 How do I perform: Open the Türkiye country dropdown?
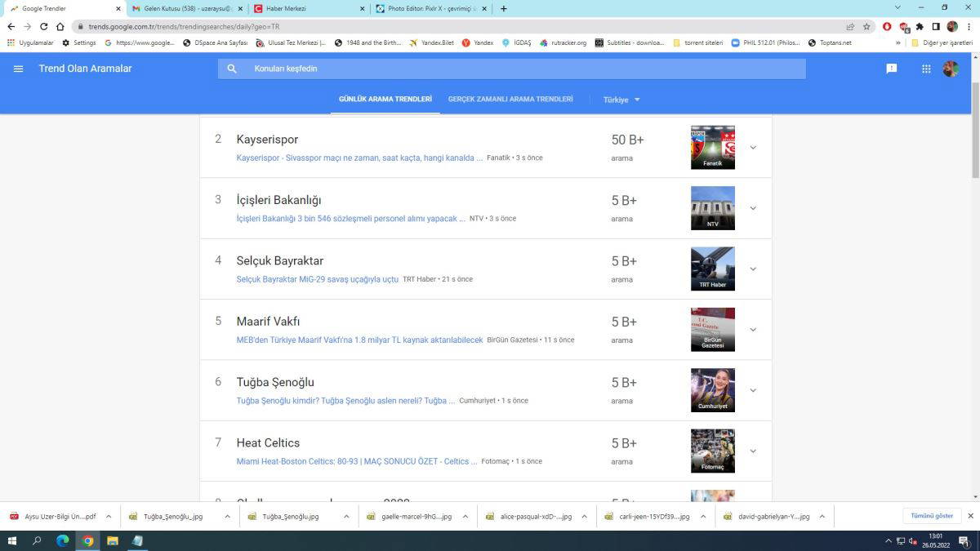tap(621, 100)
